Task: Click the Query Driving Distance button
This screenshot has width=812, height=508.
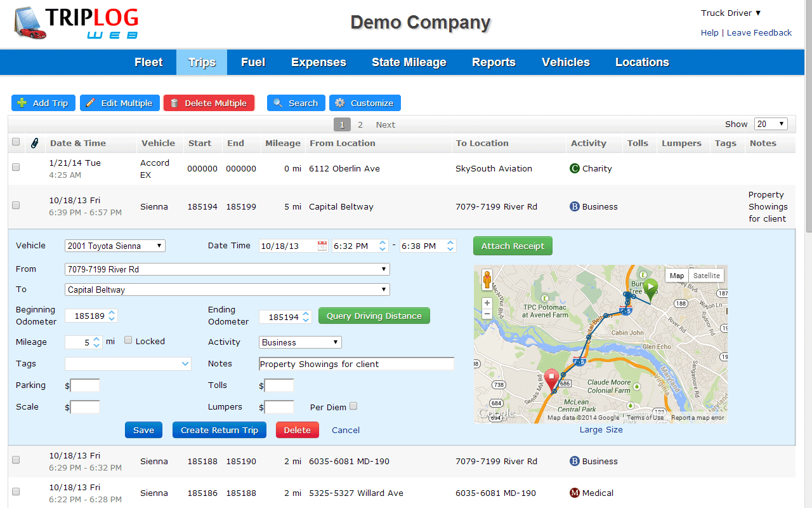Action: point(374,316)
